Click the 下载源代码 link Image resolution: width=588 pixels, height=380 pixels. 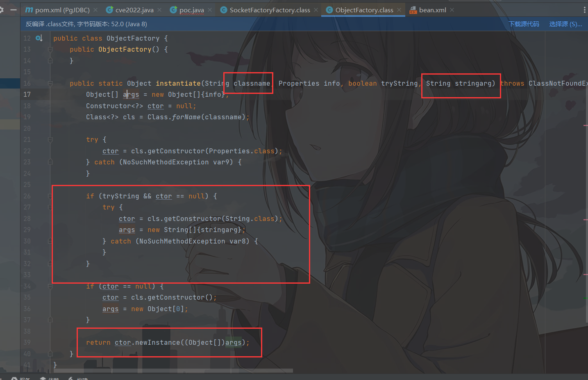524,24
